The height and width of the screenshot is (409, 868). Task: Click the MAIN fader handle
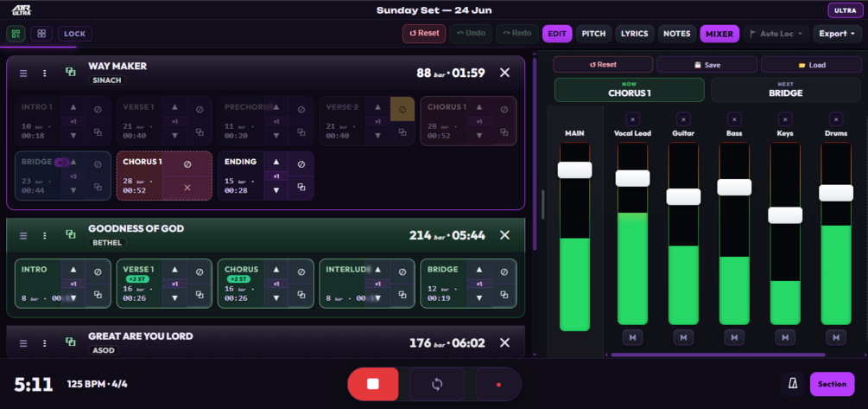pos(574,169)
